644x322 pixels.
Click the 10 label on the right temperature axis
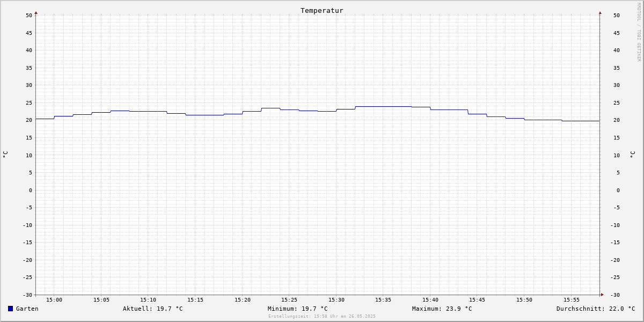coord(617,155)
